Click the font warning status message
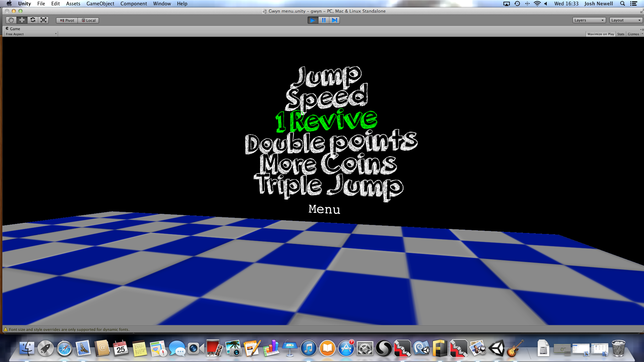Screen dimensions: 644x362 69,329
